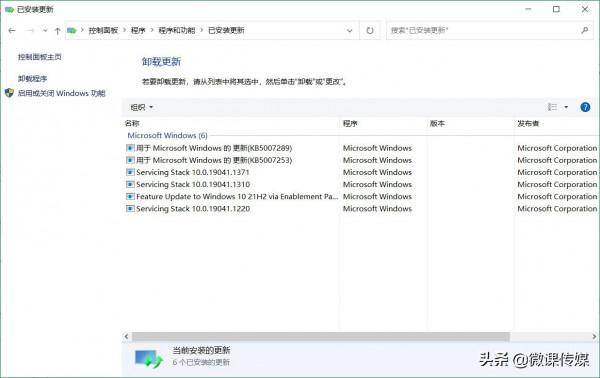Open 卸载程序 link
The image size is (600, 378).
[33, 78]
